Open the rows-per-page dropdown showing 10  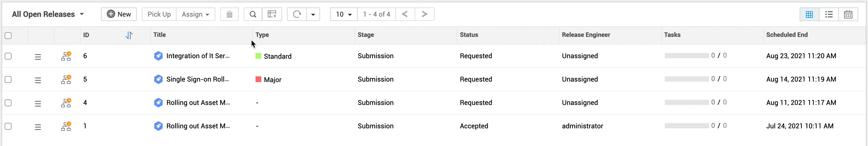coord(343,15)
